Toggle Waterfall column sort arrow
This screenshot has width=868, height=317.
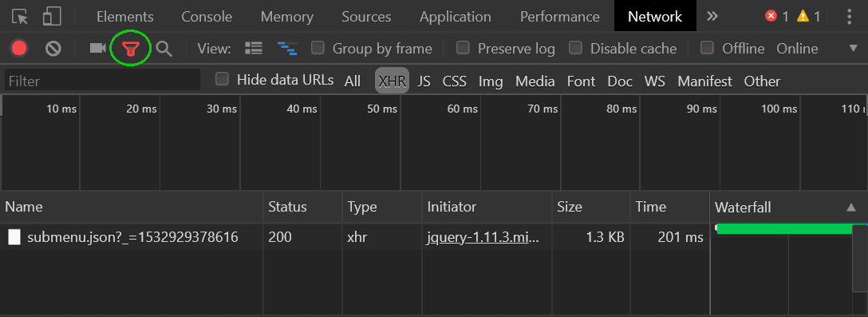(850, 208)
